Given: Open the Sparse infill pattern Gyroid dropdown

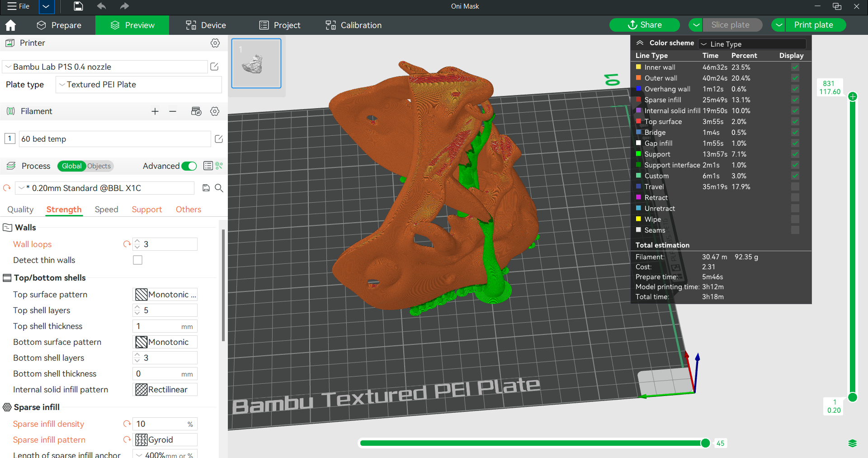Looking at the screenshot, I should (165, 440).
